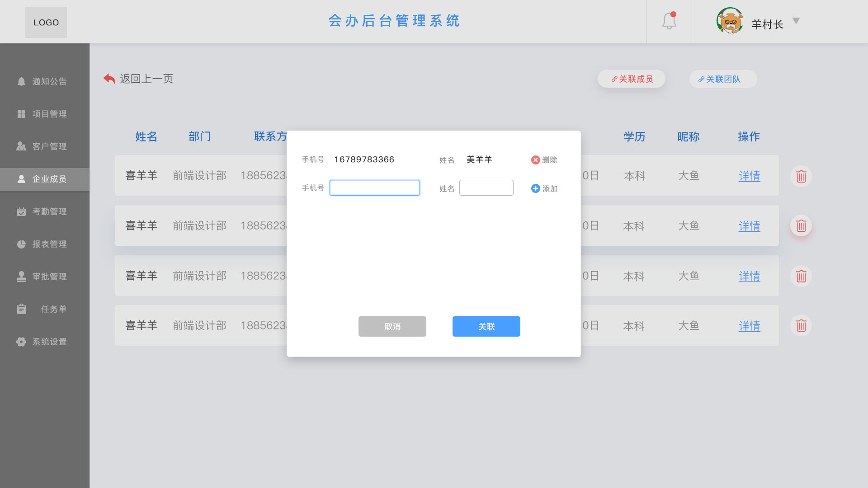Click the bell icon beside 通知公告
Screen dimensions: 868x488
coord(21,81)
